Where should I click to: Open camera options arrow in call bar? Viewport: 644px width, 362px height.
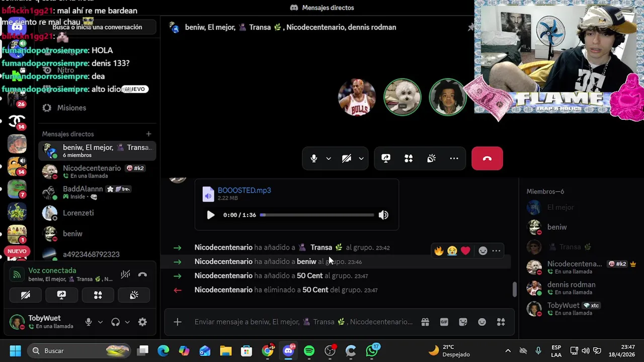point(361,158)
